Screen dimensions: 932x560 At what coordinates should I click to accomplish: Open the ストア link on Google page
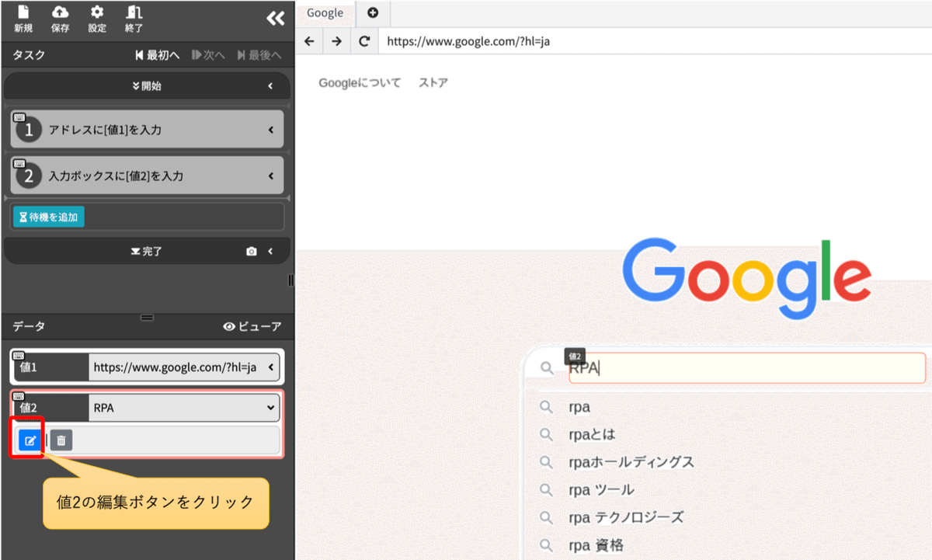point(432,82)
